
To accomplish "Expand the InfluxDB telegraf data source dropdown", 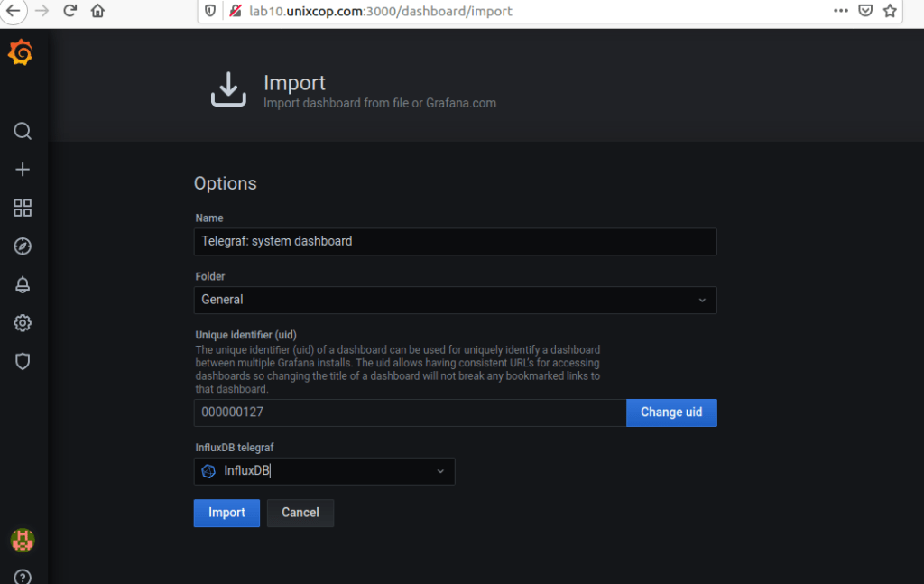I will click(324, 471).
